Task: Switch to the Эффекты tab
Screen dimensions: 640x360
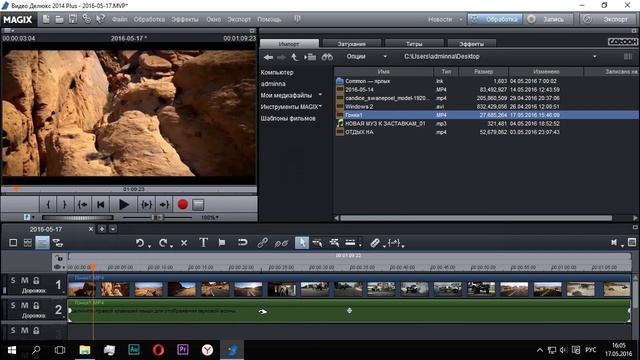Action: click(x=471, y=44)
